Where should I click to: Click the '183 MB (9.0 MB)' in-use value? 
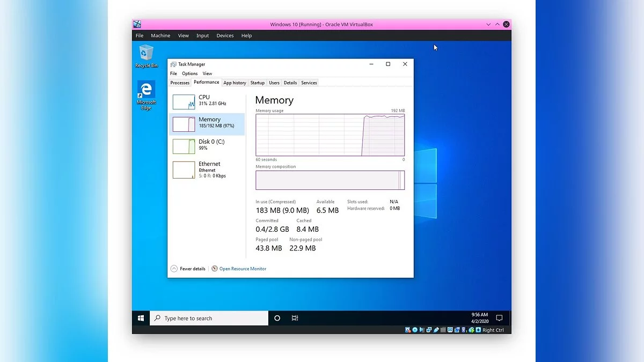coord(282,211)
